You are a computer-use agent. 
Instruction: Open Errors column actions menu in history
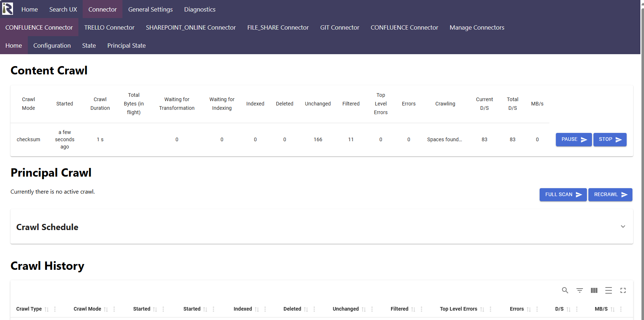tap(537, 309)
